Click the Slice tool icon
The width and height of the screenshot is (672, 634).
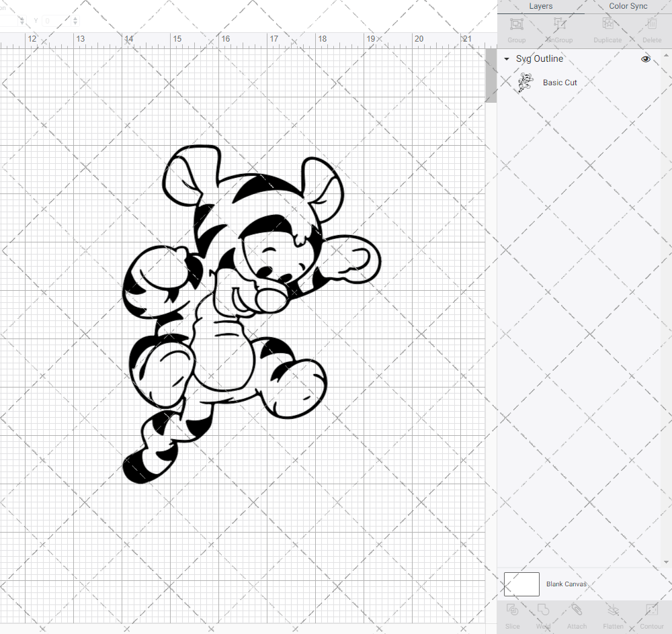pos(512,610)
